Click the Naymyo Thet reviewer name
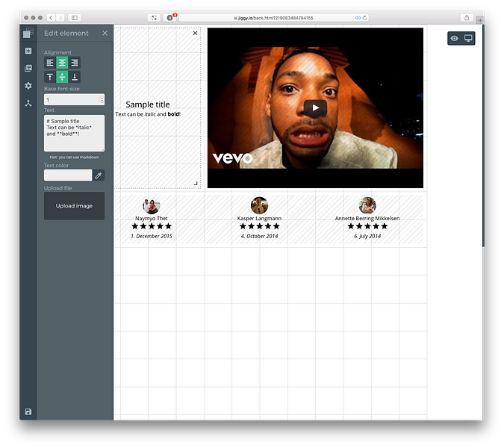Screen dimensions: 504x448 pos(151,218)
